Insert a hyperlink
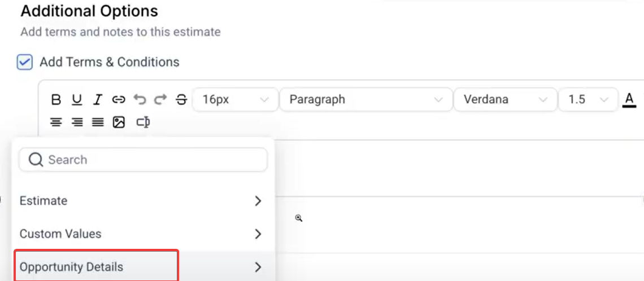 (119, 100)
